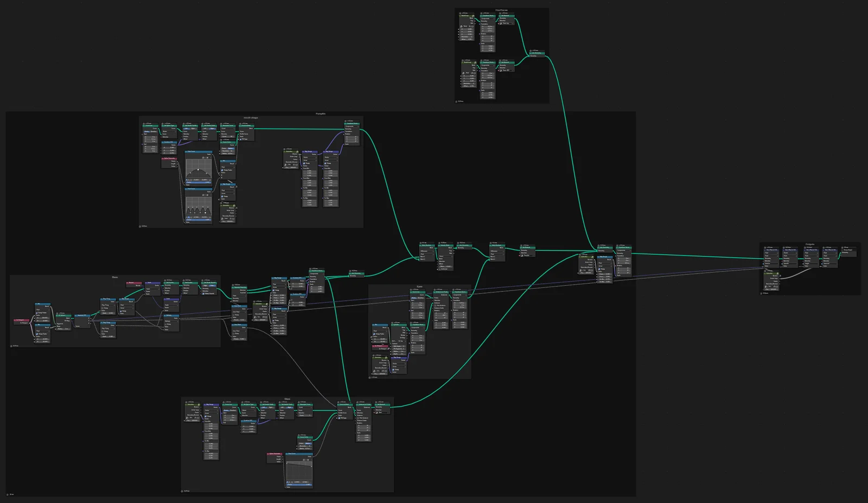Screen dimensions: 868x503
Task: Collapse the Group Output node in Outputs frame
Action: 842,250
